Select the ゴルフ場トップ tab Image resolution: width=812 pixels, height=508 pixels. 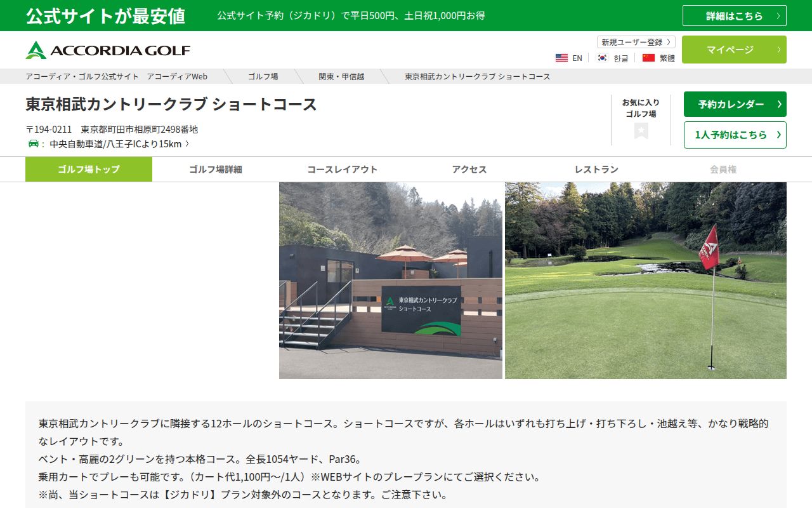click(89, 170)
